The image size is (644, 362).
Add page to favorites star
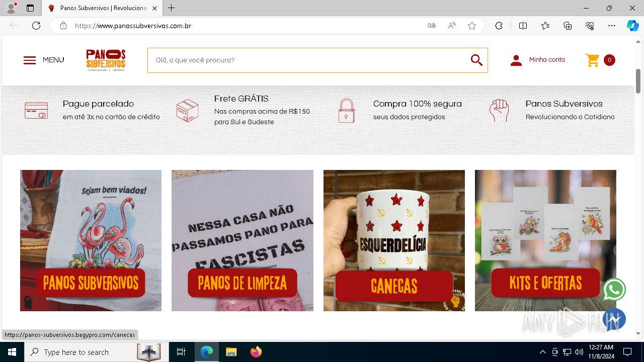pyautogui.click(x=472, y=26)
